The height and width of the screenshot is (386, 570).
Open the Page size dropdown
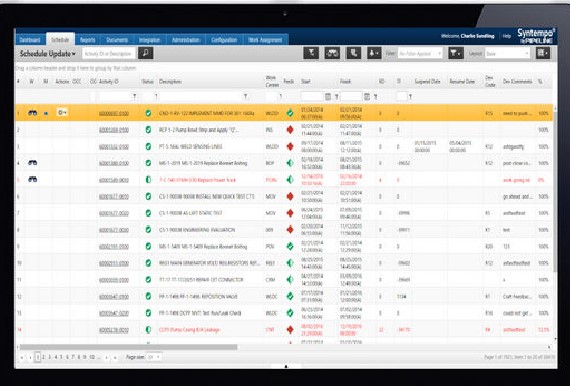[154, 357]
